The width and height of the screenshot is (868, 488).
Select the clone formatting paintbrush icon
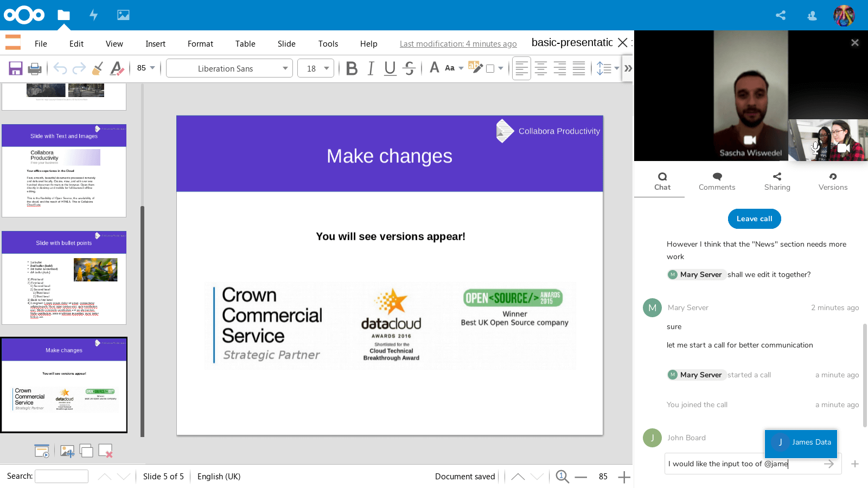point(98,68)
